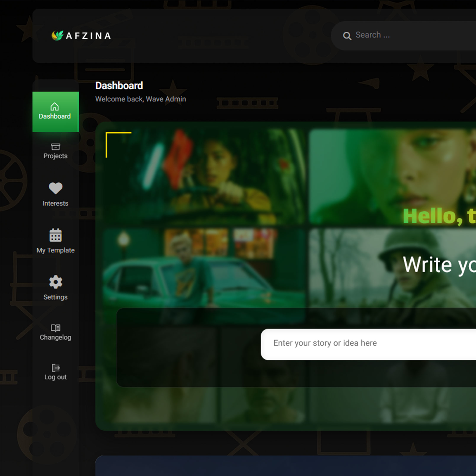476x476 pixels.
Task: Open the Interests menu label
Action: (55, 203)
